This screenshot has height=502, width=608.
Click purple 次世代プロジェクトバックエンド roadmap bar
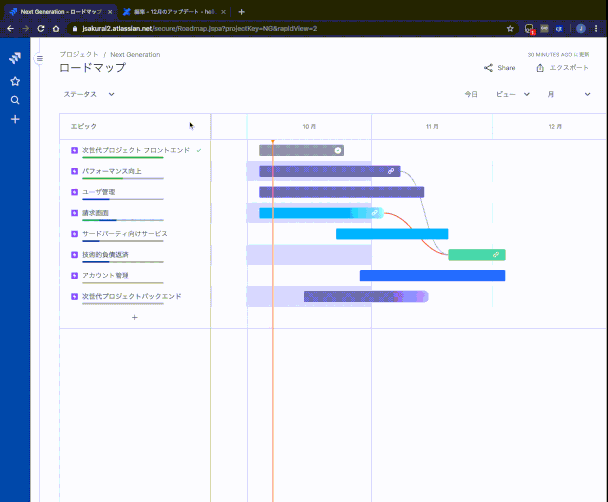point(366,297)
